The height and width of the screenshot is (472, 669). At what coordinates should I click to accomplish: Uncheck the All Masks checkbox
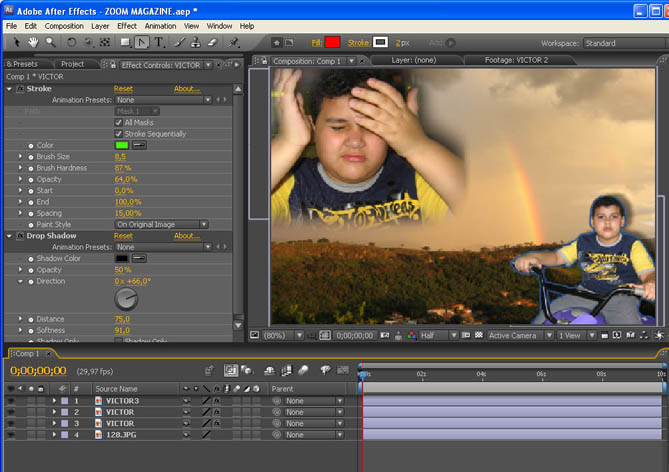pos(119,122)
